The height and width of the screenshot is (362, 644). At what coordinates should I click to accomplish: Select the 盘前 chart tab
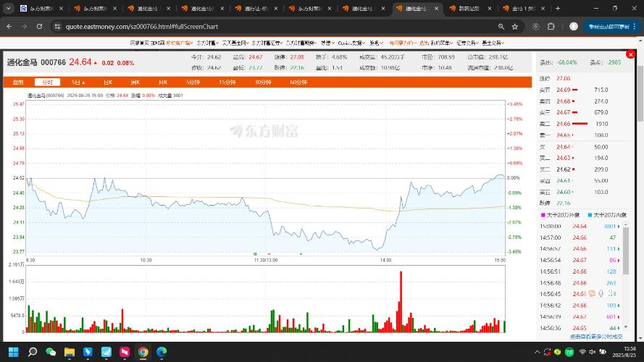tap(18, 82)
